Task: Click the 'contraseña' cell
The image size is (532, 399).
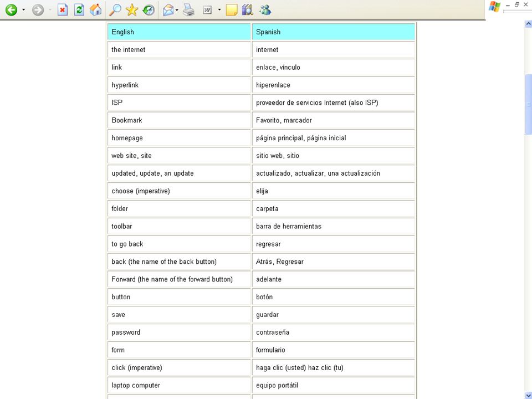Action: [x=334, y=332]
